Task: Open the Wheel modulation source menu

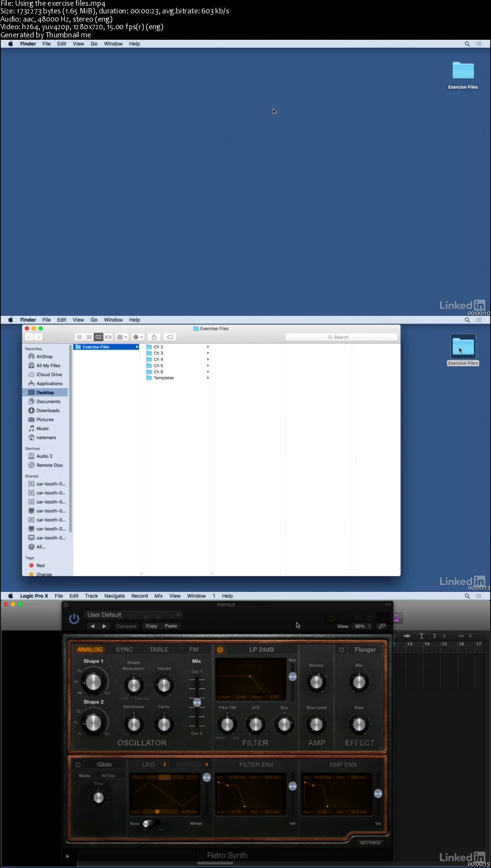Action: [x=196, y=823]
